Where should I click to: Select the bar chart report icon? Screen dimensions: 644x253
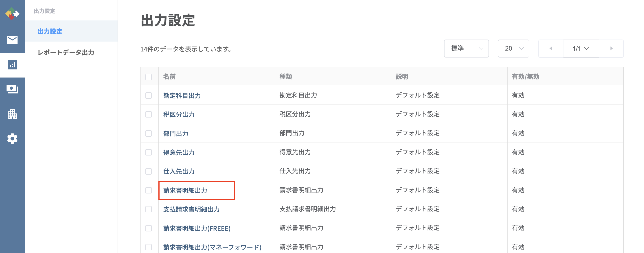(12, 65)
